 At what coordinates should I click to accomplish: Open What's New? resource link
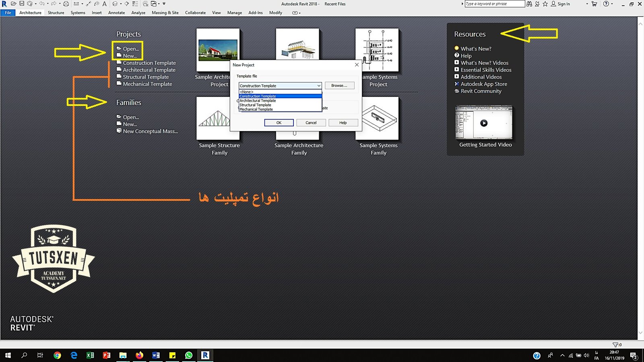point(476,49)
